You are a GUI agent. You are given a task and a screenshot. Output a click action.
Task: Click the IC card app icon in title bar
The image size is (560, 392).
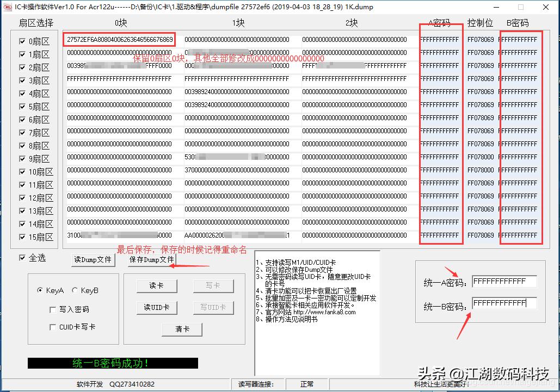(x=7, y=7)
